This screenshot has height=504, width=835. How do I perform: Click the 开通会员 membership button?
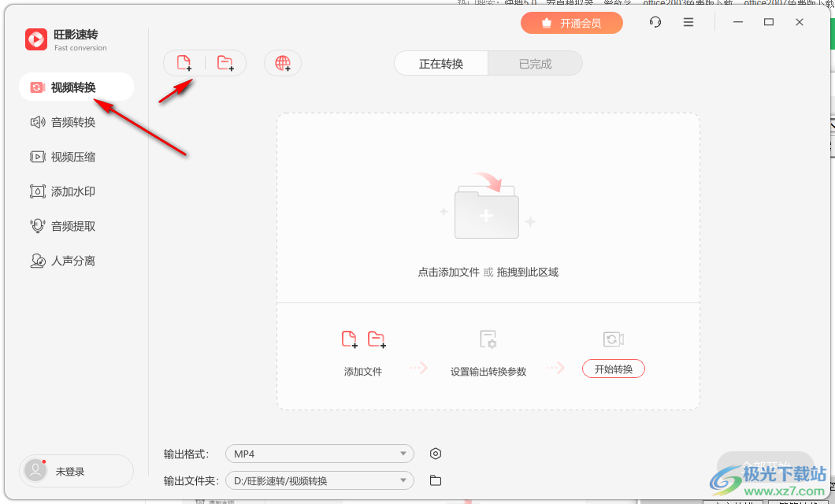coord(572,23)
